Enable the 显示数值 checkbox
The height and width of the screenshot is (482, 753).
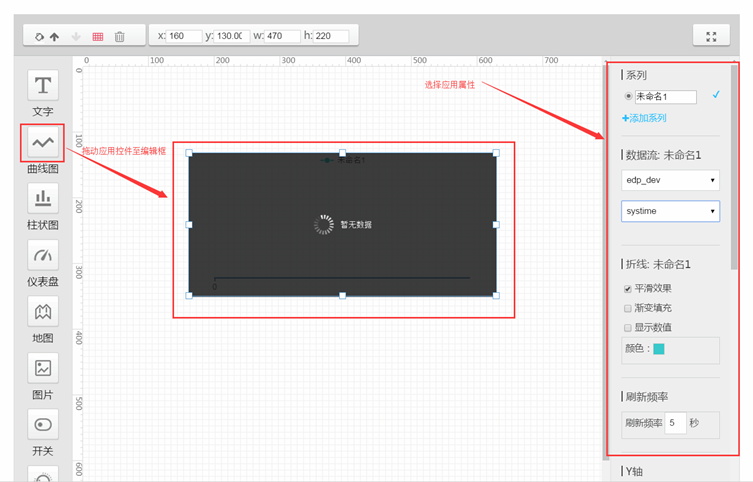[x=628, y=328]
